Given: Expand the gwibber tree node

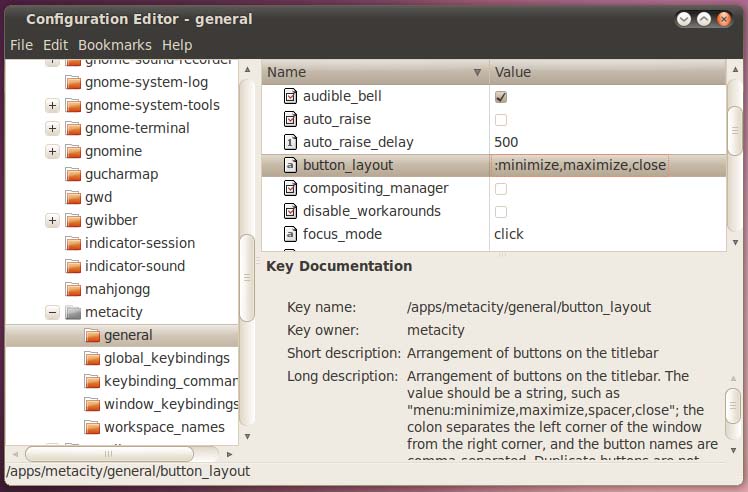Looking at the screenshot, I should 52,220.
